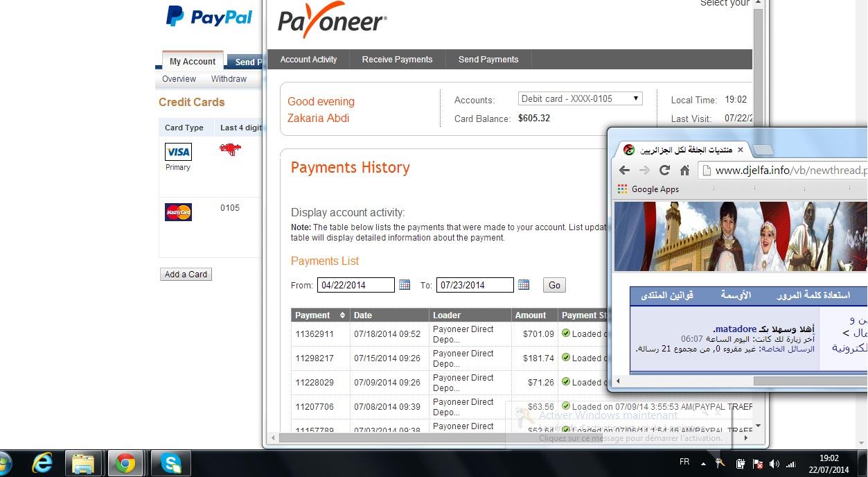
Task: Select the My Account tab in PayPal
Action: (x=193, y=61)
